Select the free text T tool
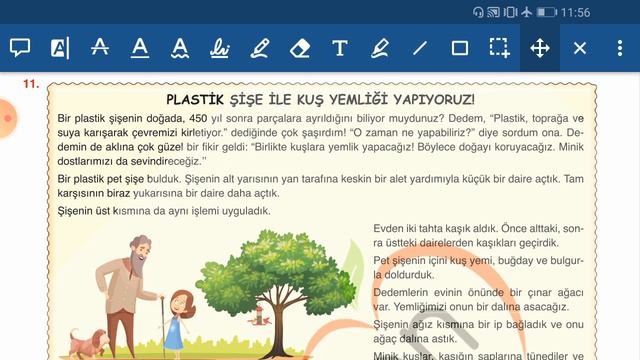The width and height of the screenshot is (640, 360). [340, 48]
